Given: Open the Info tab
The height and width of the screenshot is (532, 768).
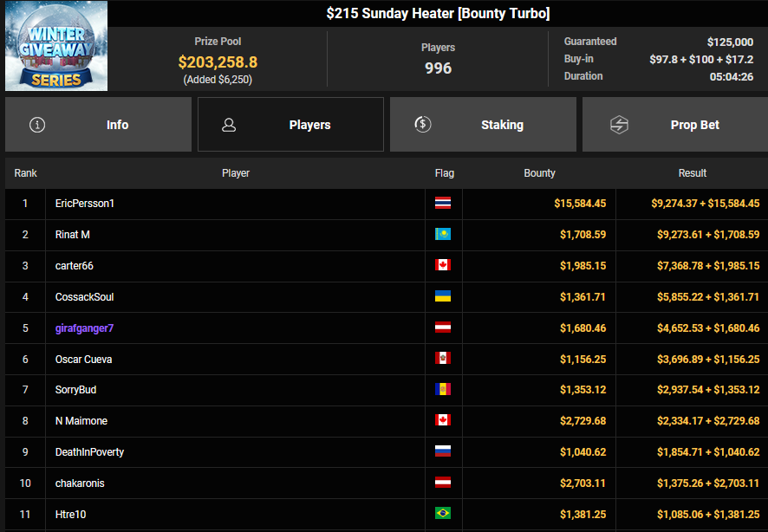Looking at the screenshot, I should (98, 125).
